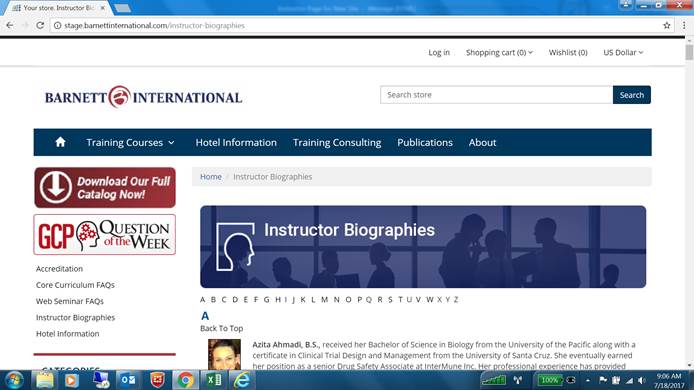Open Accreditation sidebar link
This screenshot has height=390, width=694.
(x=59, y=269)
